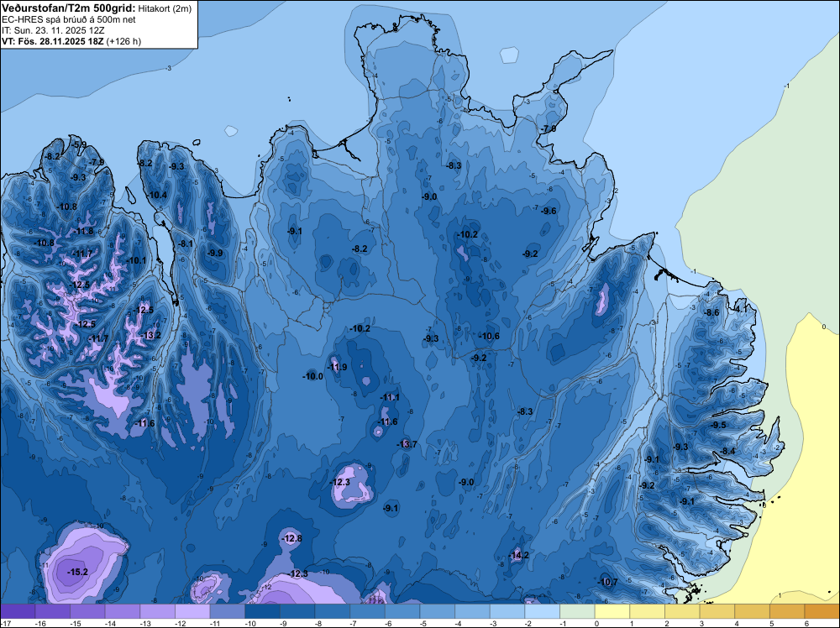Click the deep violet legend swatch labeled -17
Image resolution: width=840 pixels, height=628 pixels.
coord(18,611)
